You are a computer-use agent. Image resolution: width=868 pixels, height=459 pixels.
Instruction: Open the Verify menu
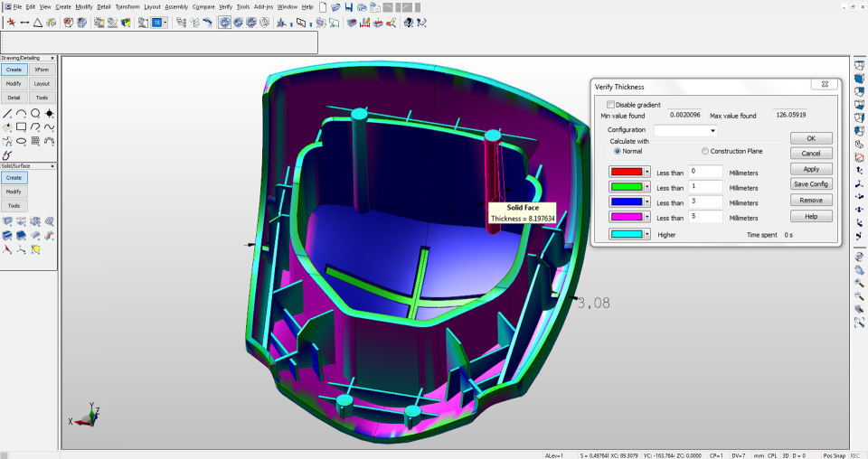pyautogui.click(x=225, y=6)
